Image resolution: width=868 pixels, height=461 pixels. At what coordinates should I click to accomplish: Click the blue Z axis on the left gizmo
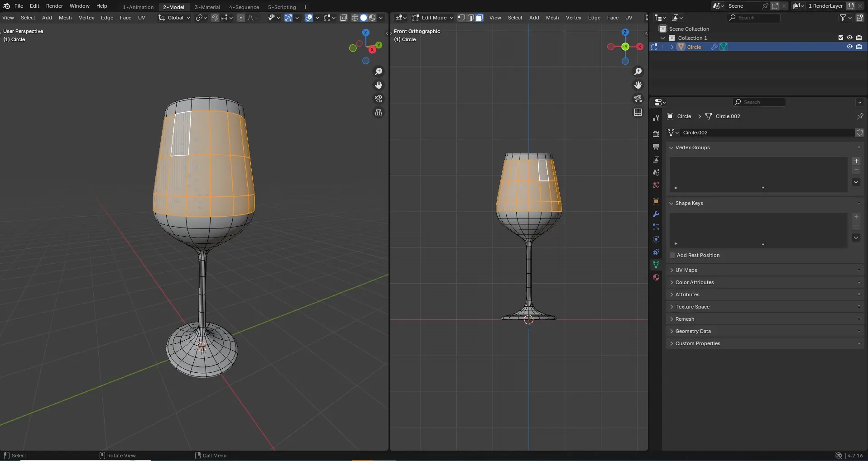point(366,33)
